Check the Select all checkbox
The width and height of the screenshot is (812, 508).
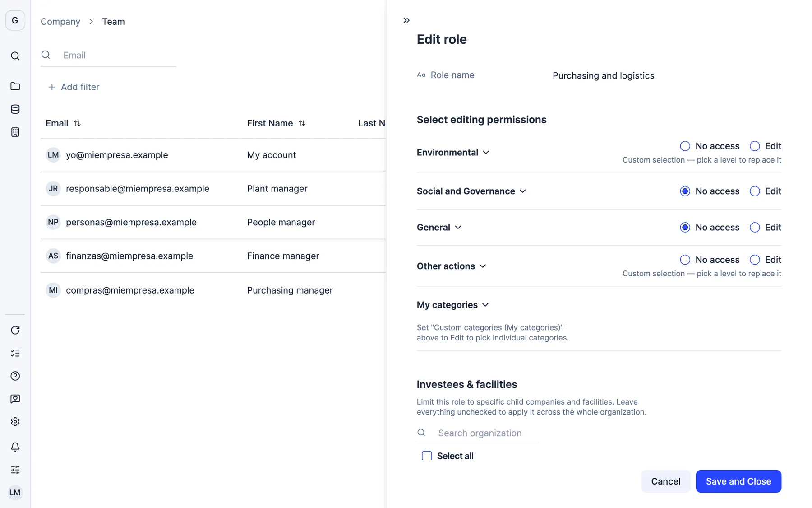pyautogui.click(x=427, y=456)
